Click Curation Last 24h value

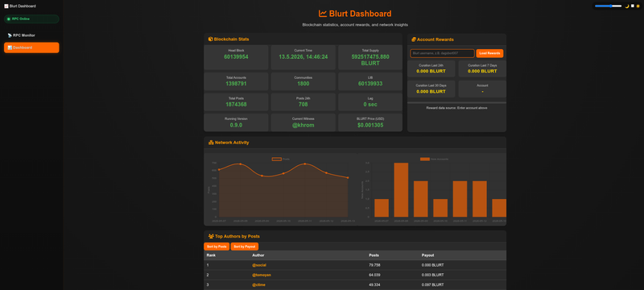pyautogui.click(x=431, y=71)
